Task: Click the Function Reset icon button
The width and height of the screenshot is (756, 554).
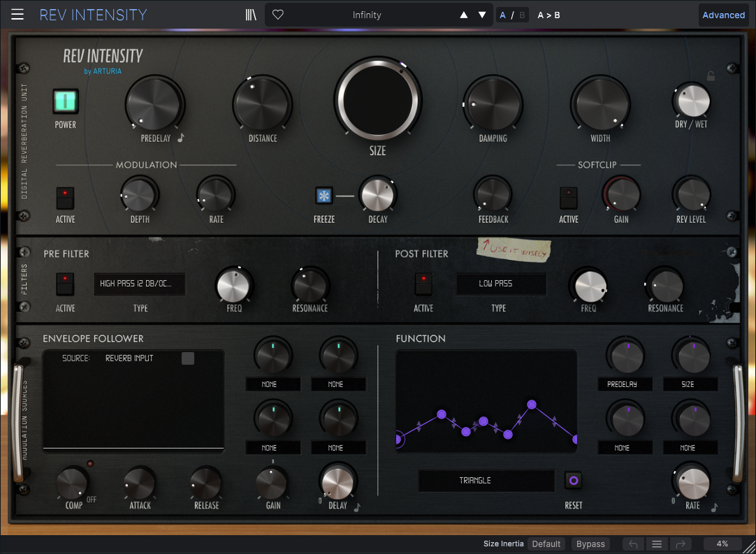Action: [574, 481]
